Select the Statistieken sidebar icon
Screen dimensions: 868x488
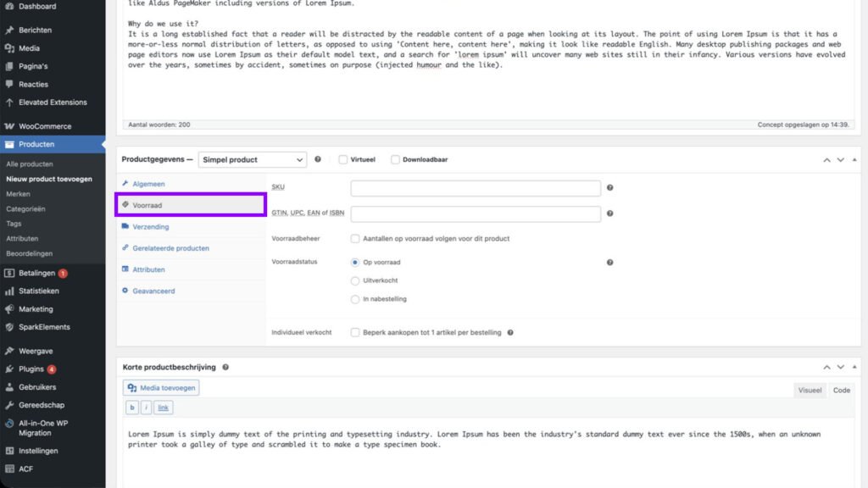click(x=8, y=291)
